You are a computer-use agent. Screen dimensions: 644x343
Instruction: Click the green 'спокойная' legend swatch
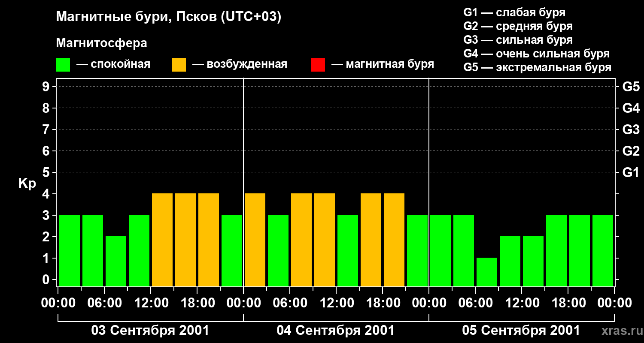tap(63, 65)
